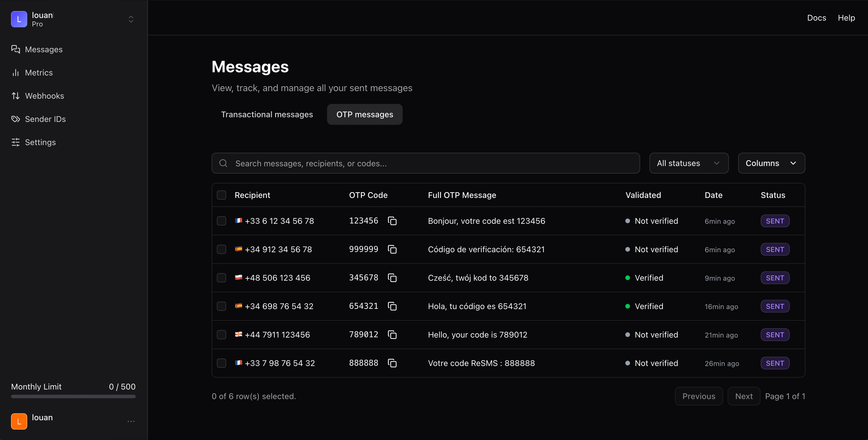Copy OTP code 789012
The width and height of the screenshot is (868, 440).
[x=392, y=335]
